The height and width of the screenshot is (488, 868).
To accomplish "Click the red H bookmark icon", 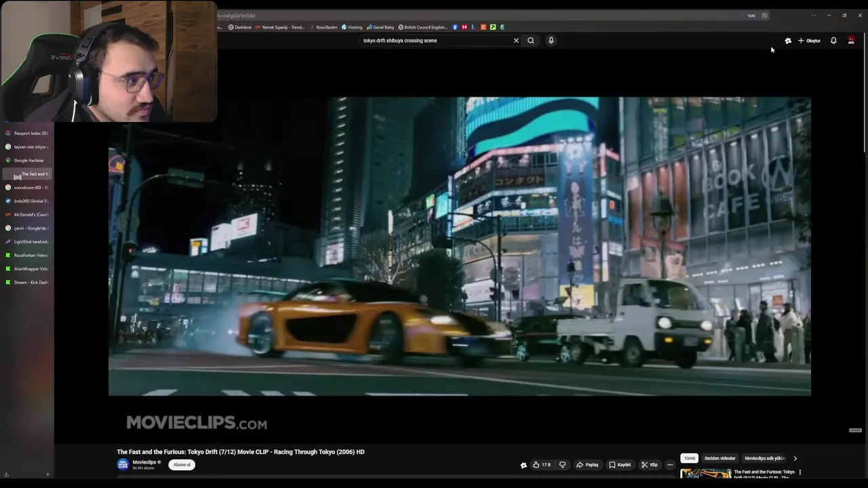I will (x=465, y=27).
